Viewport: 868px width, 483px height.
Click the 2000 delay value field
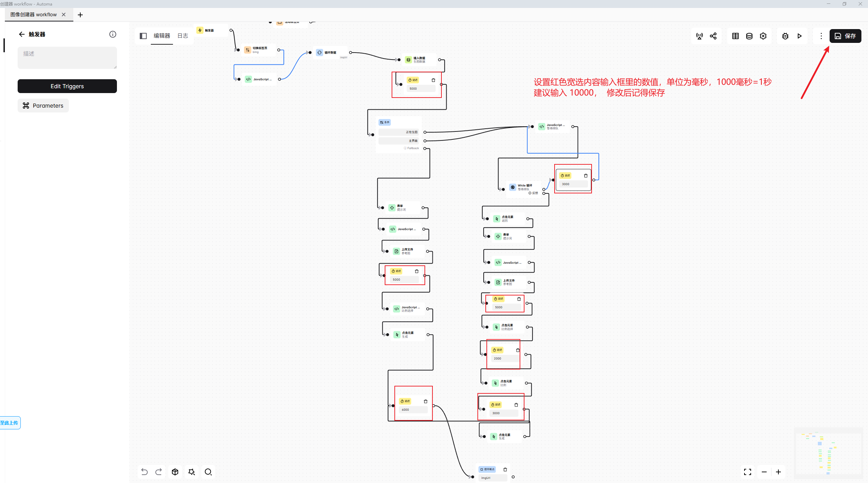point(505,358)
